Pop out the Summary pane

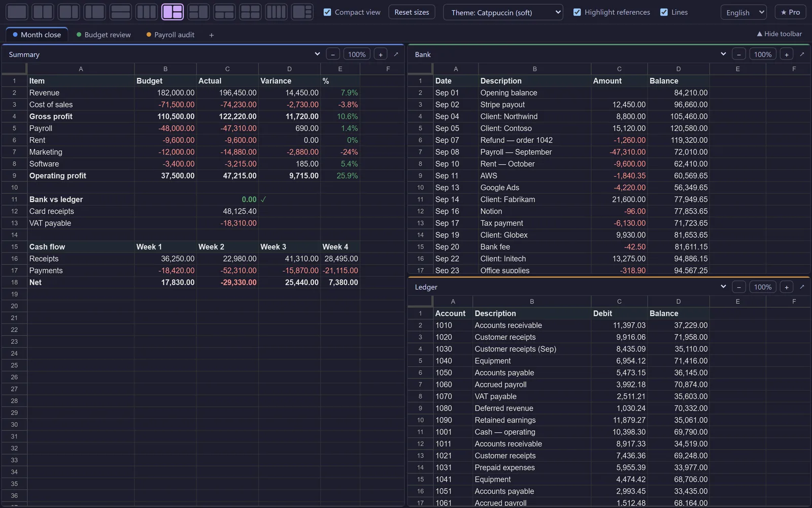click(396, 54)
